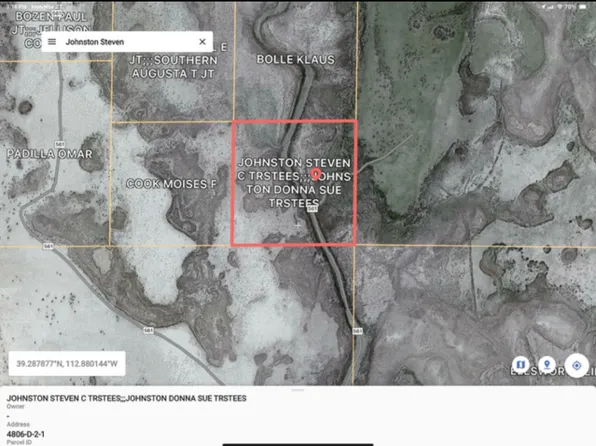Open the map layers button
Screen dimensions: 596x446
[x=521, y=365]
